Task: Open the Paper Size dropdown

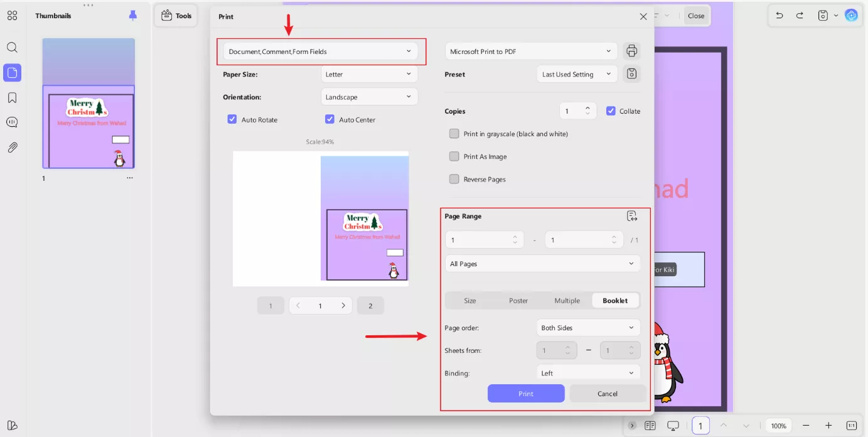Action: [x=369, y=74]
